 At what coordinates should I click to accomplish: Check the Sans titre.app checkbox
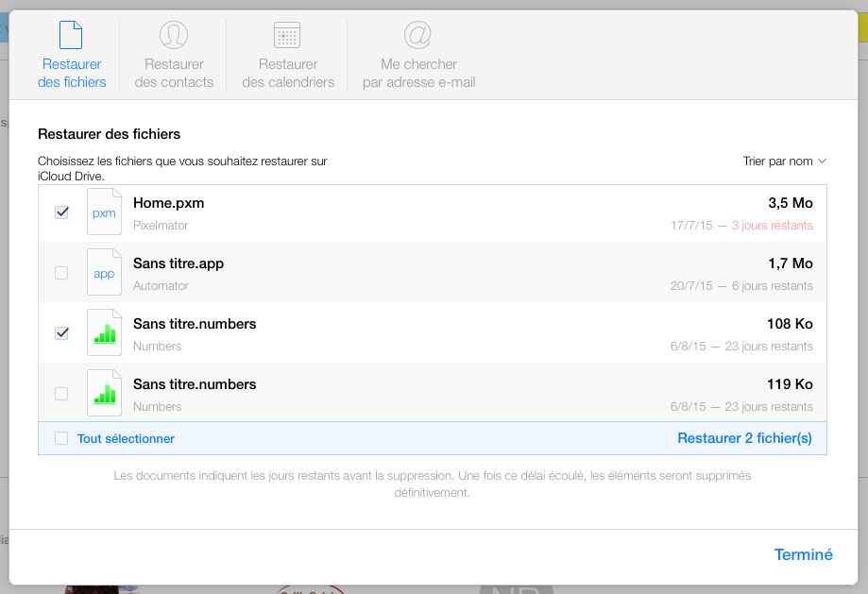pyautogui.click(x=61, y=273)
